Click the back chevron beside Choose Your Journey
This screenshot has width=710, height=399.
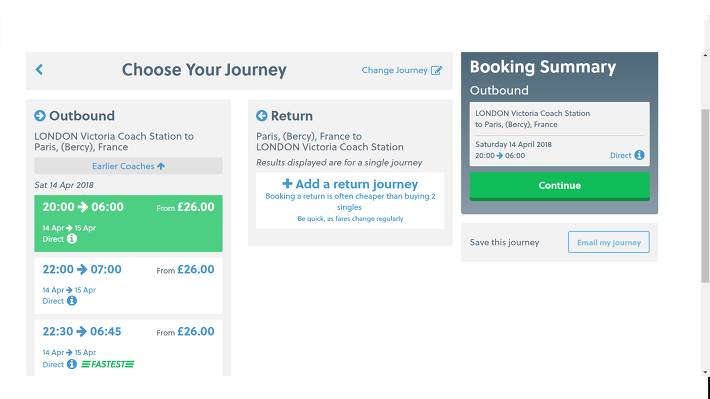pos(39,69)
